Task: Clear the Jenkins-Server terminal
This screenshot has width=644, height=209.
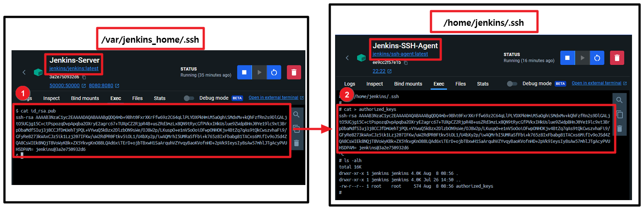Action: [x=296, y=143]
